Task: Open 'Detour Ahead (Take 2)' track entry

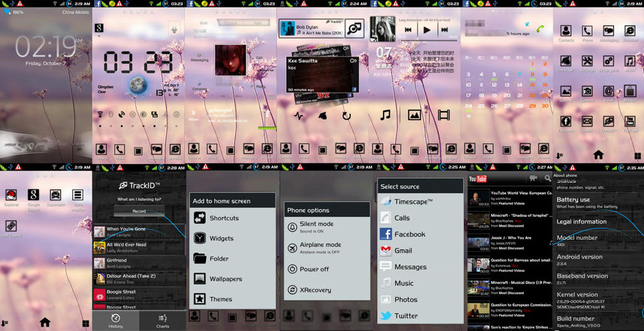Action: tap(139, 279)
